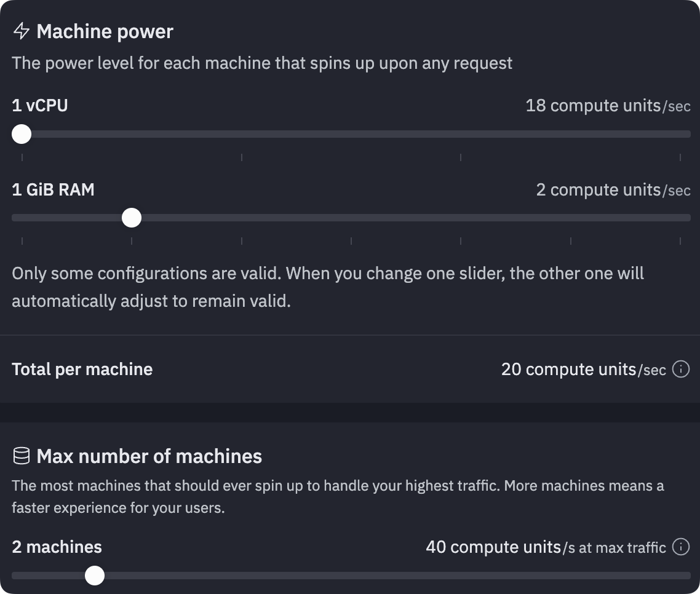Select the Max number of machines heading

(148, 456)
